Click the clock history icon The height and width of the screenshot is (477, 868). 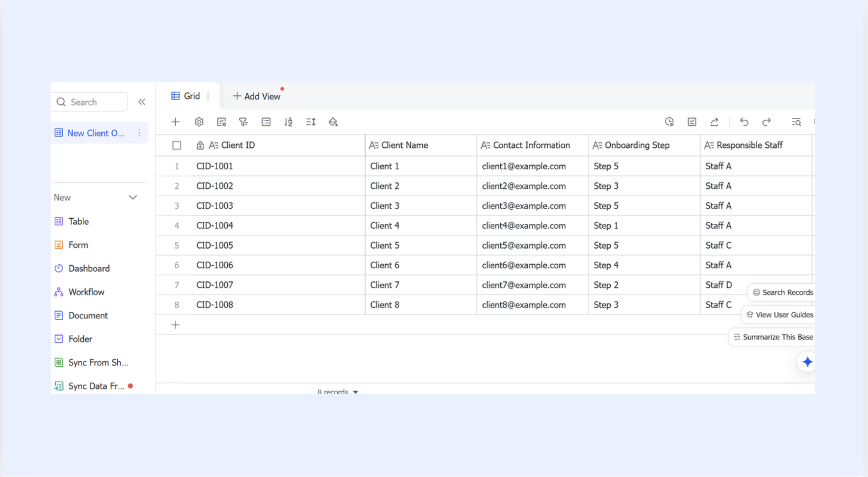point(669,122)
